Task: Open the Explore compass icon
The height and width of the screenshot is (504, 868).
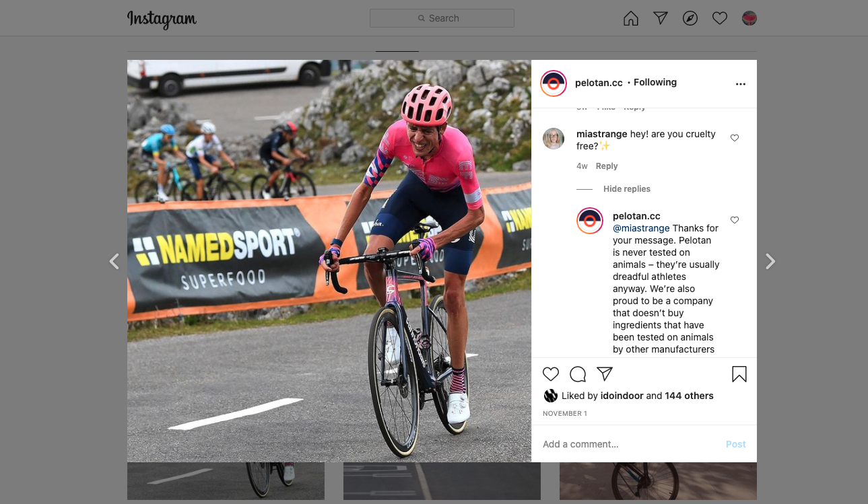Action: 690,18
